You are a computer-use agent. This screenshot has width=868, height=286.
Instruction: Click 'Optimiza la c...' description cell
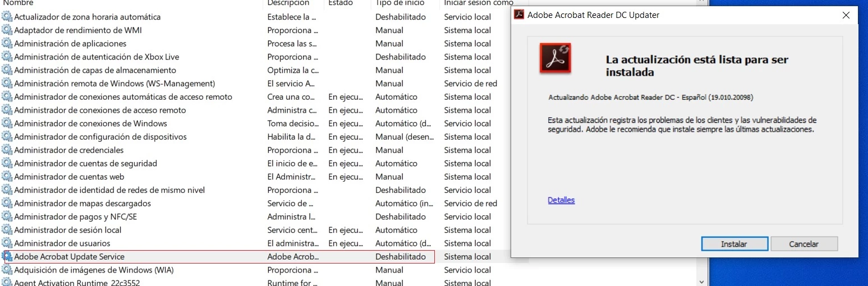293,70
